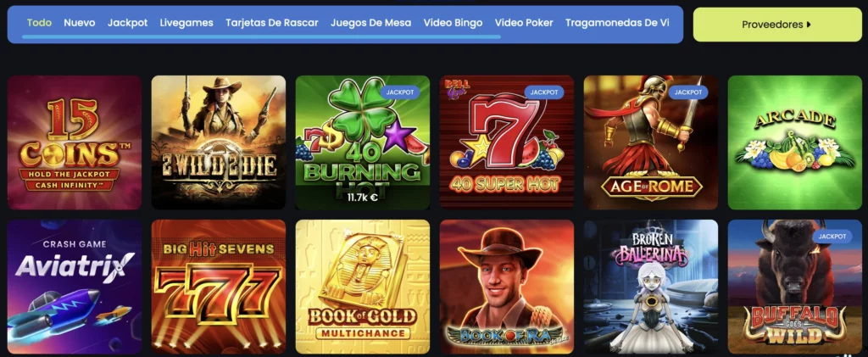868x357 pixels.
Task: Select the Tarjetas De Rascar tab
Action: click(x=272, y=23)
